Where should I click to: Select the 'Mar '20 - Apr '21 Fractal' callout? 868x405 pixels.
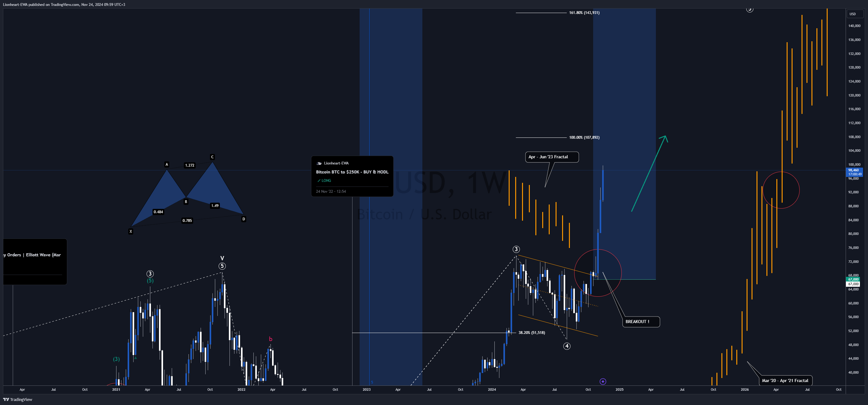pyautogui.click(x=785, y=380)
